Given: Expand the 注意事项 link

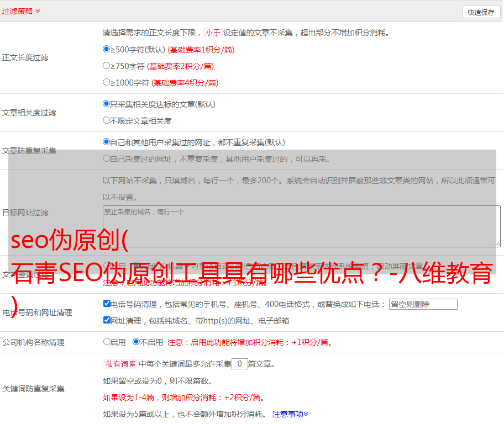Looking at the screenshot, I should (290, 415).
